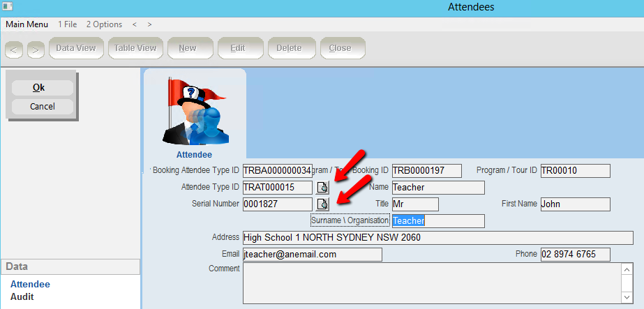Click the previous record arrow button
The image size is (644, 309).
pos(14,49)
